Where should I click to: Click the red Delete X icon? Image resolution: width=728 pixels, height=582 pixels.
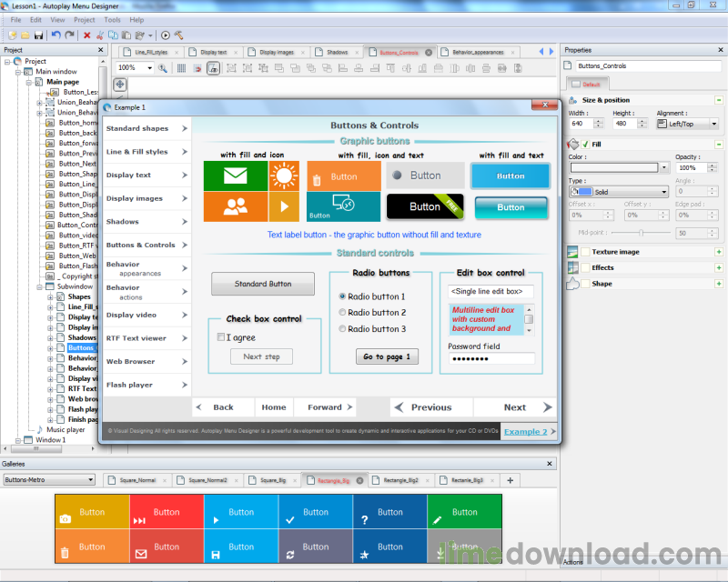(x=87, y=35)
